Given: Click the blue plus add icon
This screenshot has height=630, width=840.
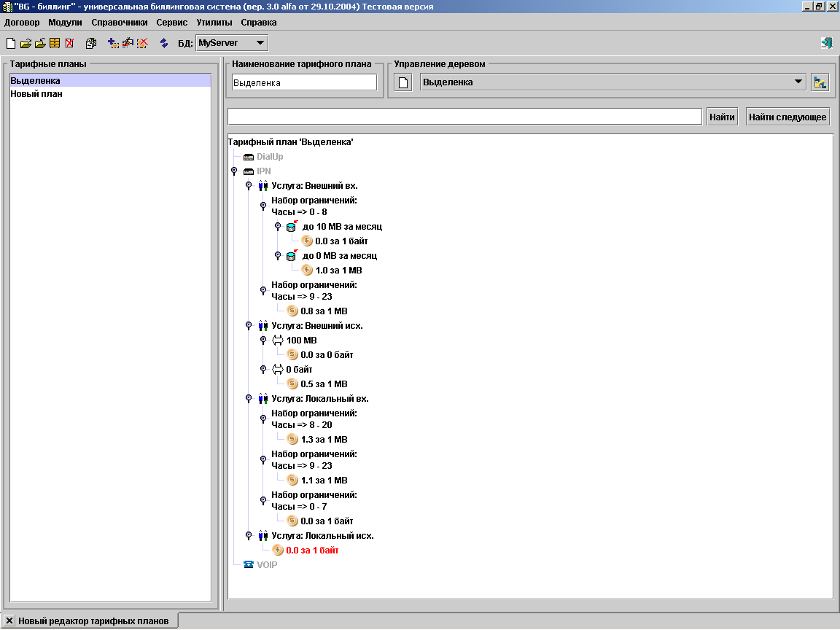Looking at the screenshot, I should click(113, 43).
